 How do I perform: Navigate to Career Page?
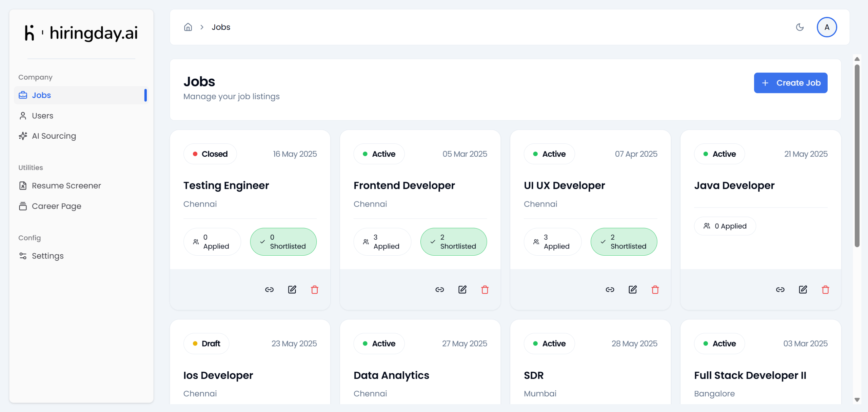(56, 206)
